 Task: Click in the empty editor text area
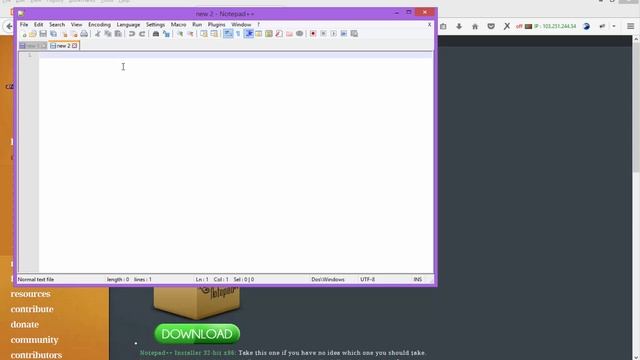point(236,163)
